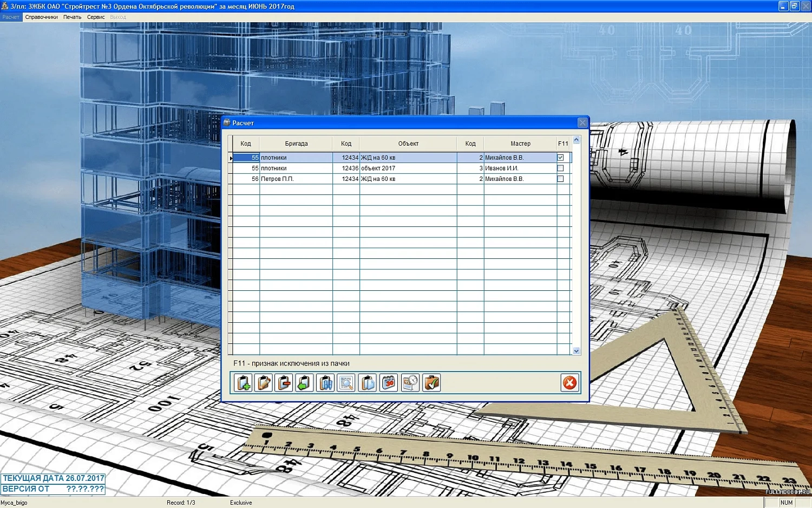Open the Справочники menu

(42, 17)
